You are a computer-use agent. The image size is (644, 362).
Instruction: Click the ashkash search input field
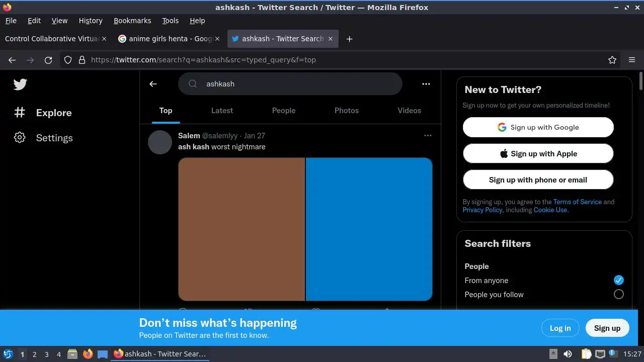tap(290, 84)
